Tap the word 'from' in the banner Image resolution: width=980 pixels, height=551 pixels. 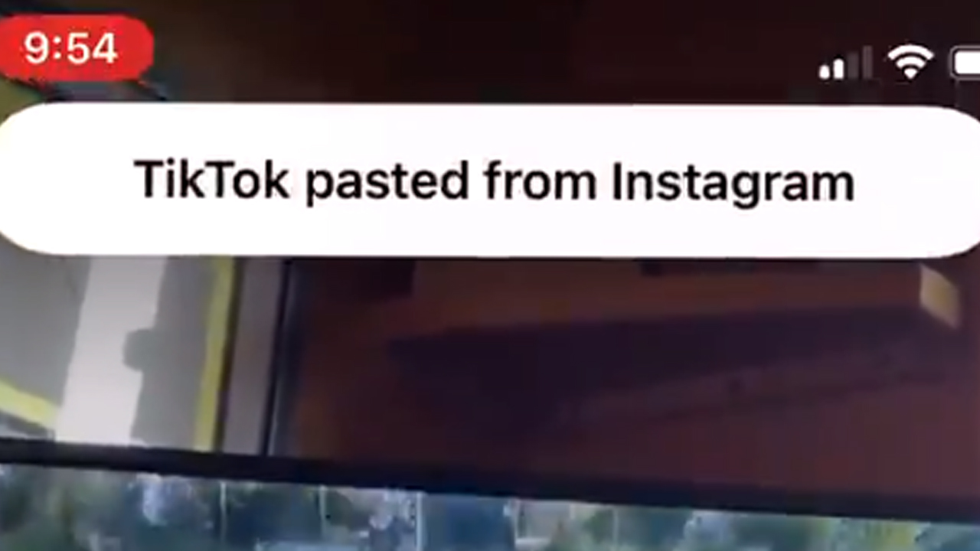coord(540,180)
